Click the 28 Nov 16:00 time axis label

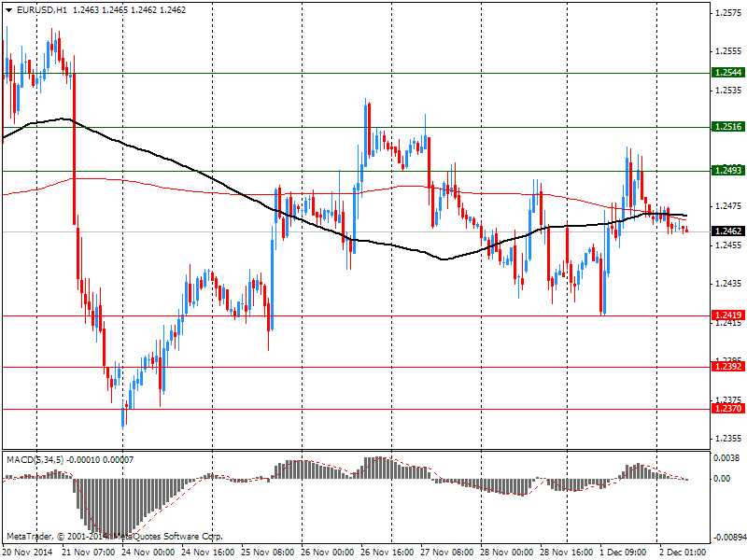(567, 553)
